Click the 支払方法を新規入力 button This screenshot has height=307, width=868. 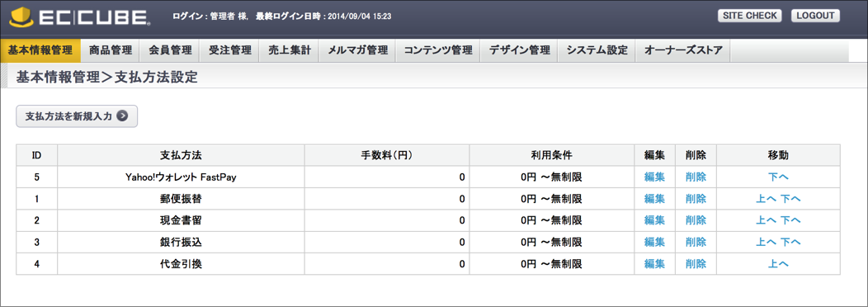[77, 116]
